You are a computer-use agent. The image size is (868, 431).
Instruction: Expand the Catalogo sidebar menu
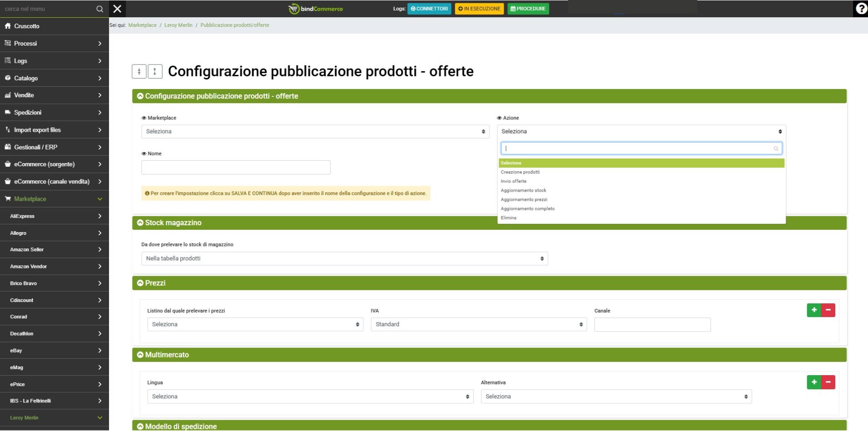point(54,78)
